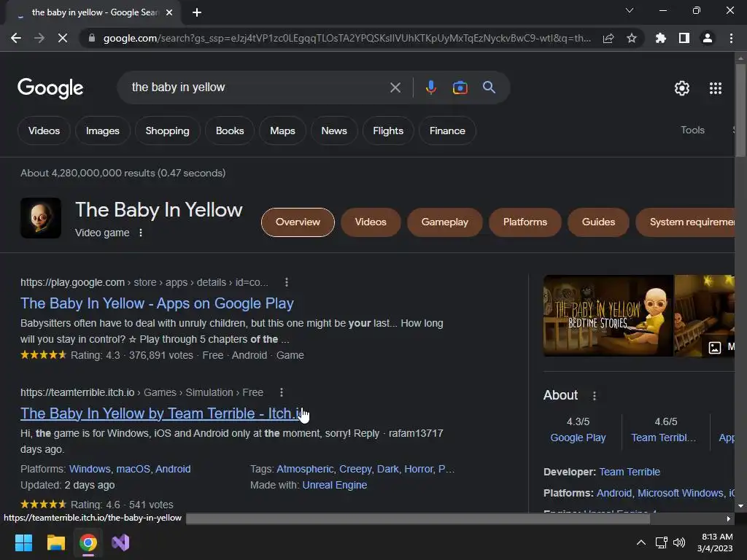Search by image with the camera icon
747x560 pixels.
(x=460, y=87)
